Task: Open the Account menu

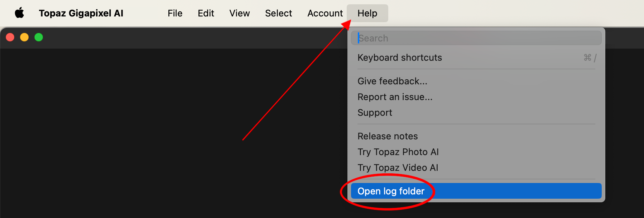Action: [325, 13]
